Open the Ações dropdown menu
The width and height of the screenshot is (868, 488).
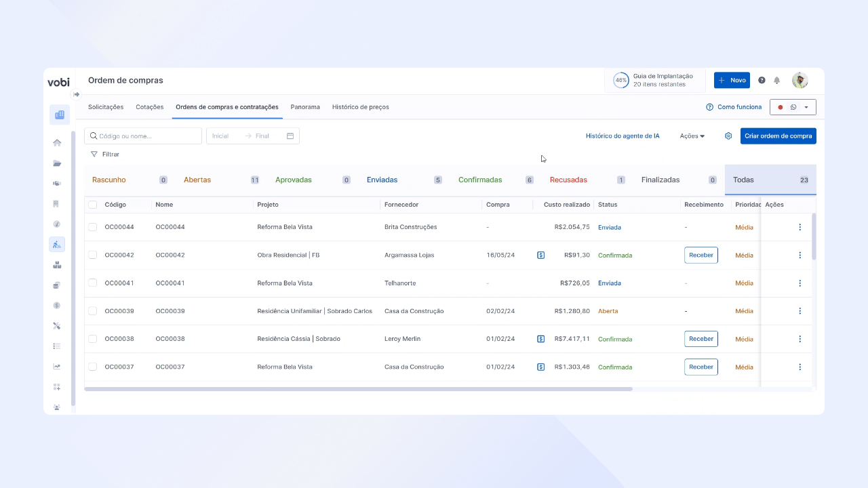click(692, 136)
